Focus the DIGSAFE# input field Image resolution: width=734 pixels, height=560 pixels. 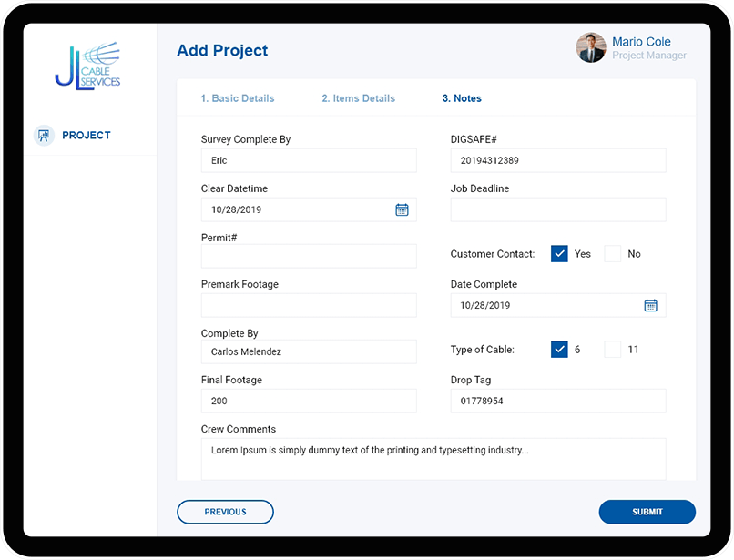point(558,160)
